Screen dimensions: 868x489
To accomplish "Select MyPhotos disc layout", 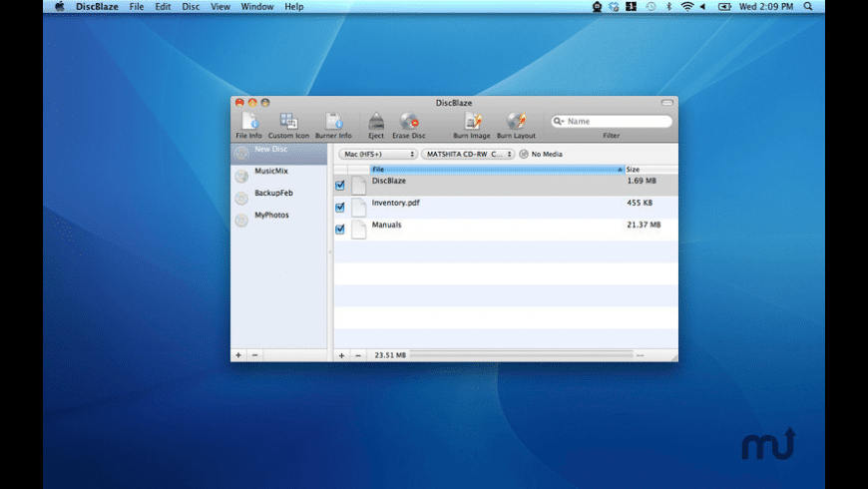I will coord(279,220).
